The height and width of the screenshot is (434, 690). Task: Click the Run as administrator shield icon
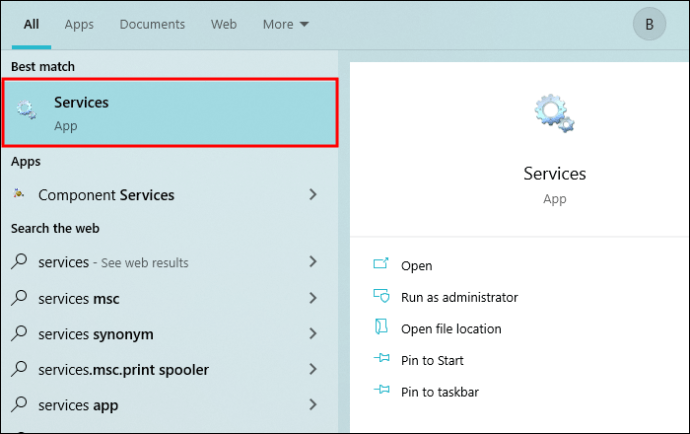(x=381, y=295)
